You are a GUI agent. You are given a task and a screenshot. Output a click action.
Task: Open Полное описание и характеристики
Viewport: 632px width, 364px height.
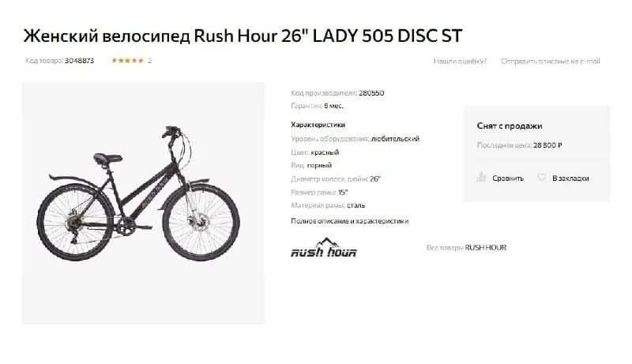(x=350, y=221)
